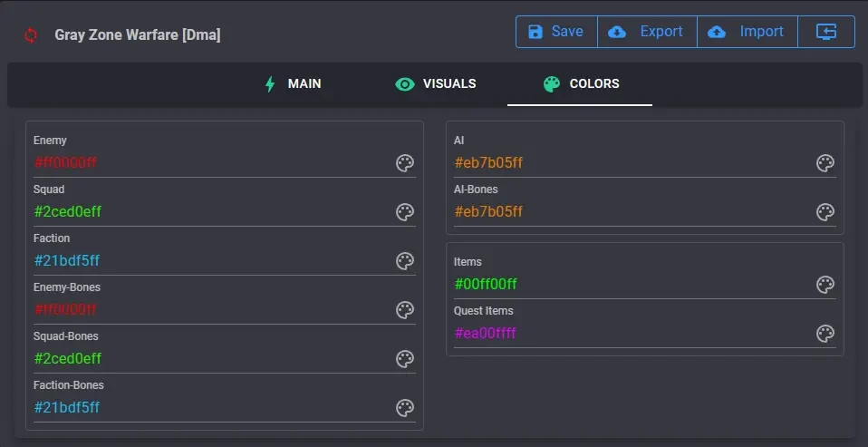Export the configuration
The height and width of the screenshot is (447, 868).
(647, 32)
